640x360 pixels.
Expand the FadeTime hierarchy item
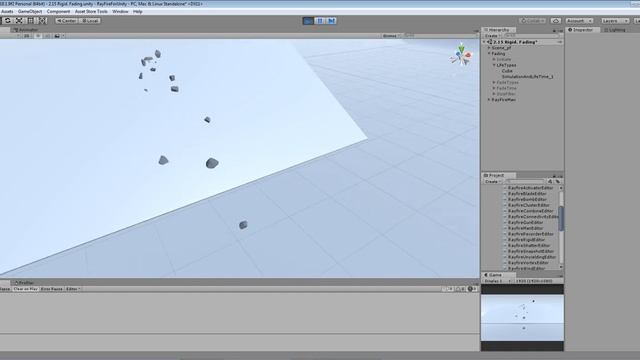coord(494,88)
